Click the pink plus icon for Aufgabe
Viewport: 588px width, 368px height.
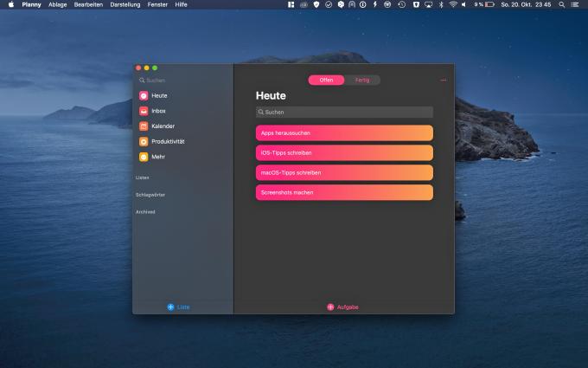[330, 307]
